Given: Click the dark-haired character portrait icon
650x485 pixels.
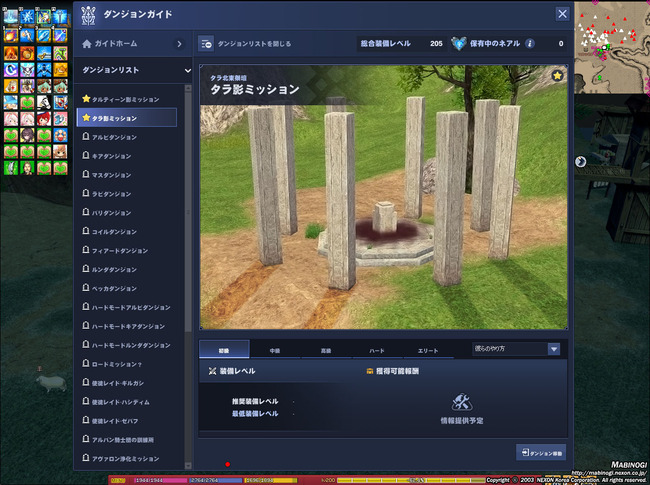Looking at the screenshot, I should point(27,135).
